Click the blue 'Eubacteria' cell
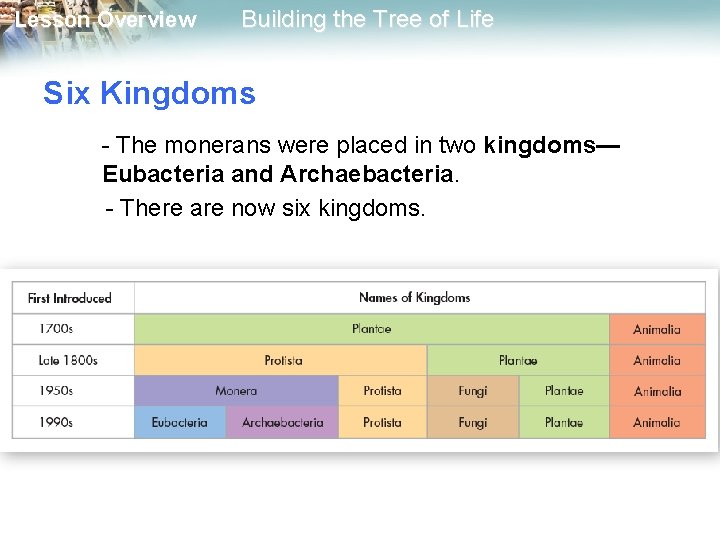This screenshot has height=540, width=720. tap(180, 422)
